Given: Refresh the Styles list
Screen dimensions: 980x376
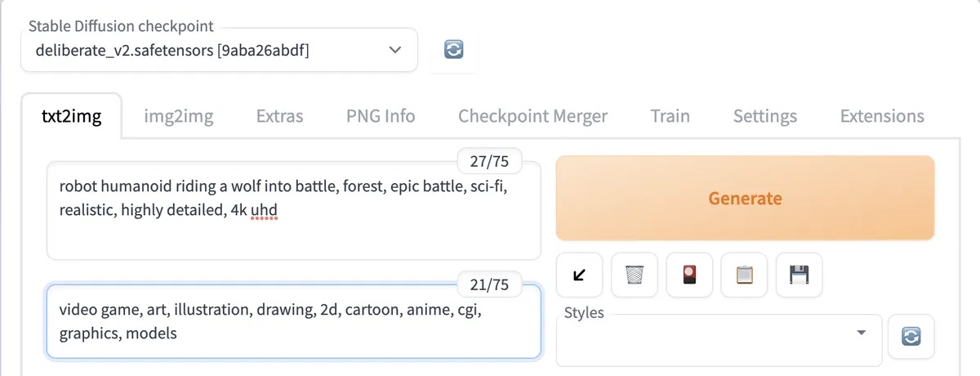Looking at the screenshot, I should click(x=911, y=337).
